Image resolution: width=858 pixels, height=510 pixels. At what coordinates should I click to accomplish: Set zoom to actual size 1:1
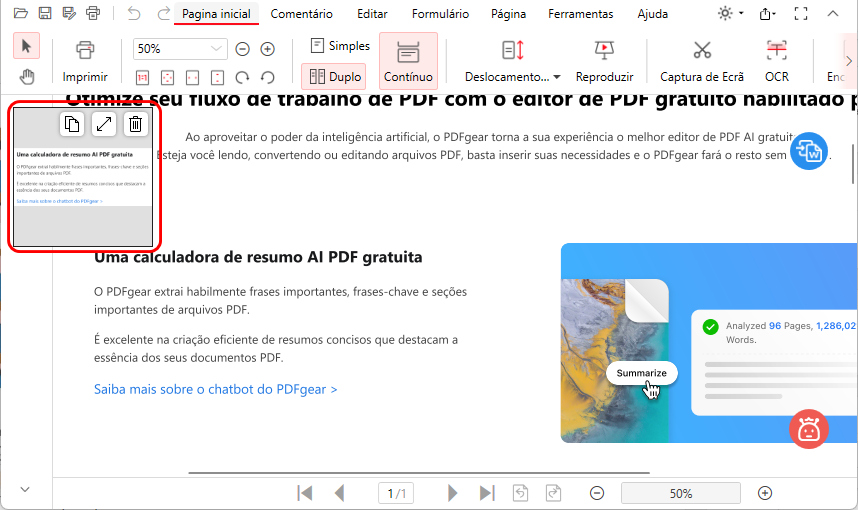tap(142, 78)
